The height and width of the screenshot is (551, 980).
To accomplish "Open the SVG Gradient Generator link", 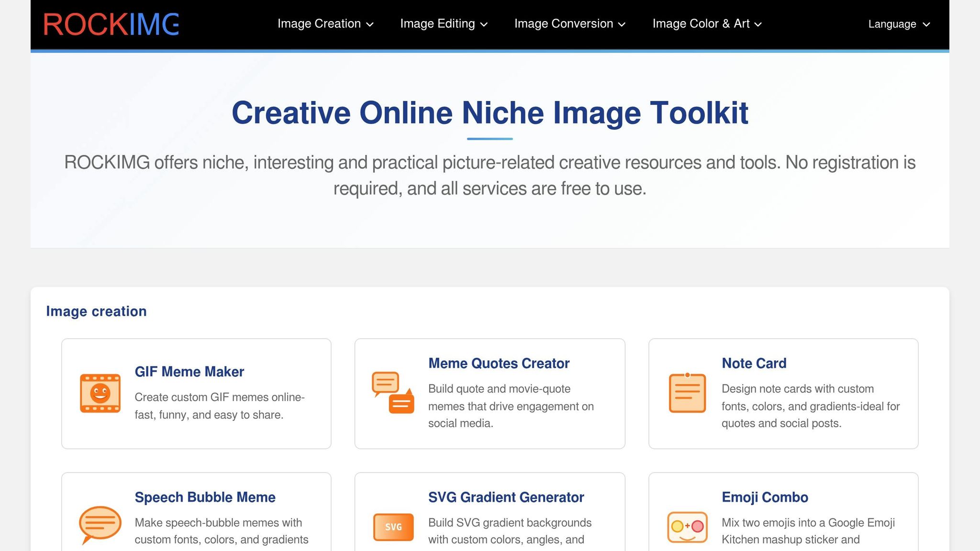I will click(x=506, y=497).
